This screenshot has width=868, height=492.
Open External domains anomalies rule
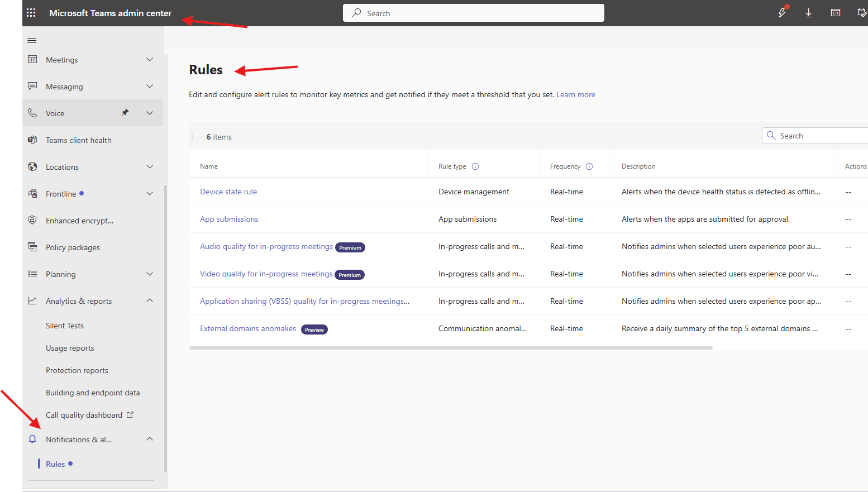point(248,328)
